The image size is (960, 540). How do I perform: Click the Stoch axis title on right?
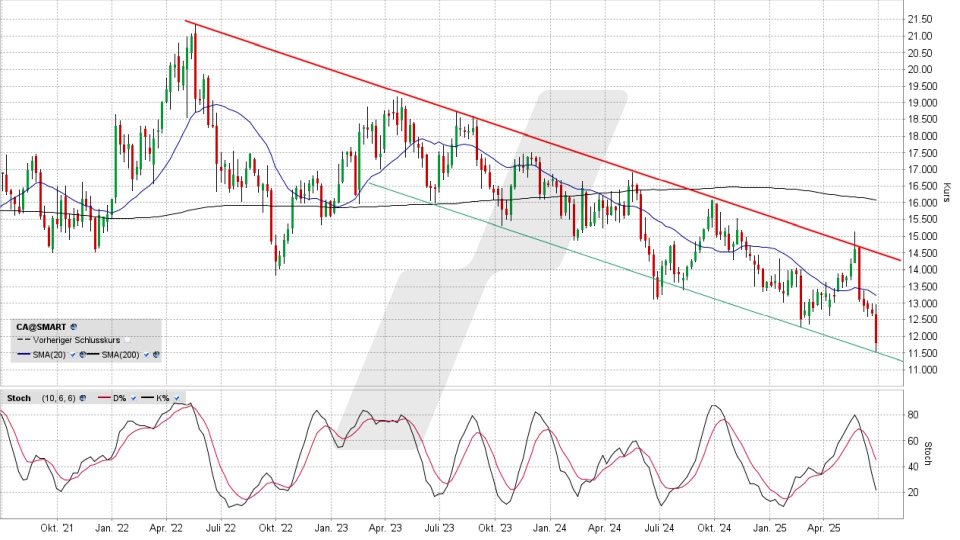pyautogui.click(x=928, y=454)
